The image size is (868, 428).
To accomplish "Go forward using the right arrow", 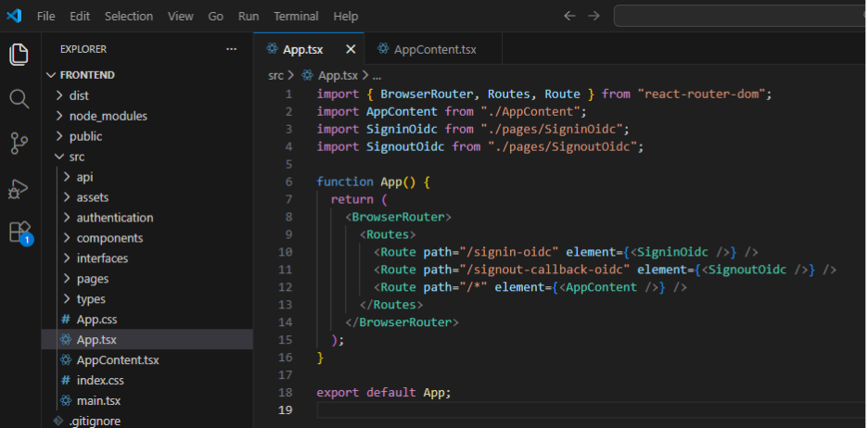I will tap(594, 16).
